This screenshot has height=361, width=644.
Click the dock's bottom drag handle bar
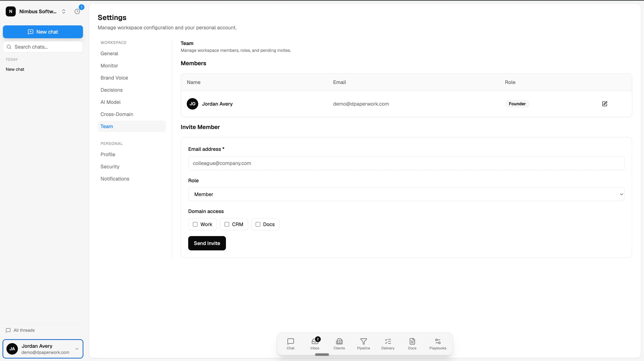pos(322,354)
